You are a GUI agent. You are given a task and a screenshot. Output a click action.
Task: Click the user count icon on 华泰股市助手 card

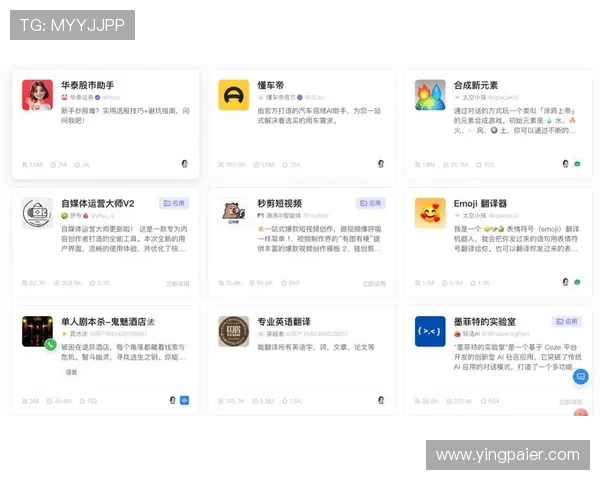[25, 165]
